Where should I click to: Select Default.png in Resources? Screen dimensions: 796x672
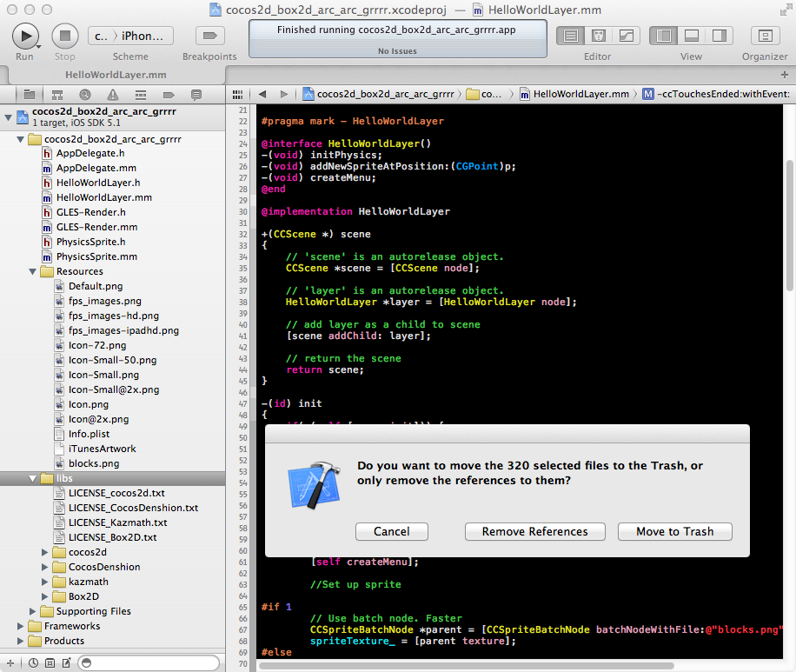click(x=96, y=286)
